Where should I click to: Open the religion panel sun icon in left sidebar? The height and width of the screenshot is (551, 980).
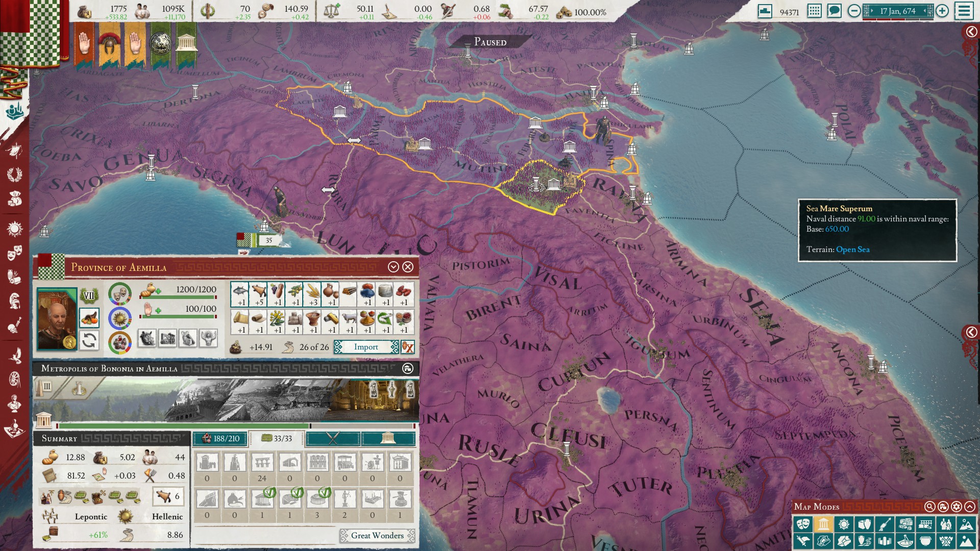15,228
